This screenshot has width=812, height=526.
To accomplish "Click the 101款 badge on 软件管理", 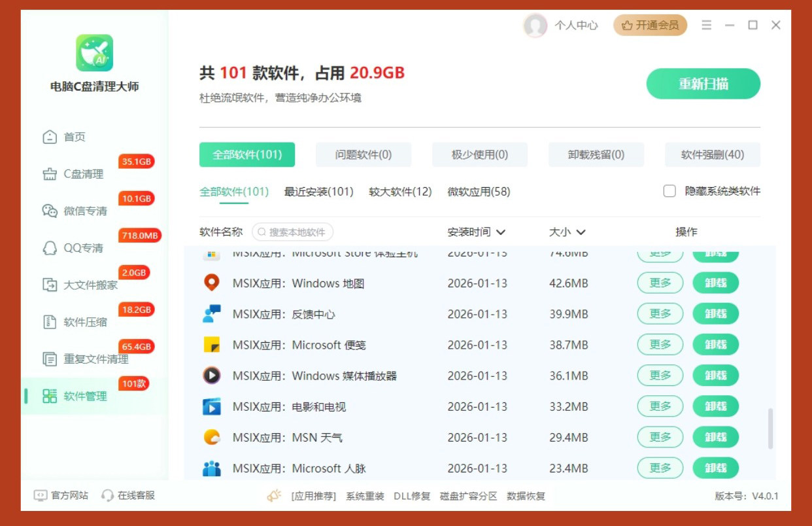I will click(x=133, y=383).
